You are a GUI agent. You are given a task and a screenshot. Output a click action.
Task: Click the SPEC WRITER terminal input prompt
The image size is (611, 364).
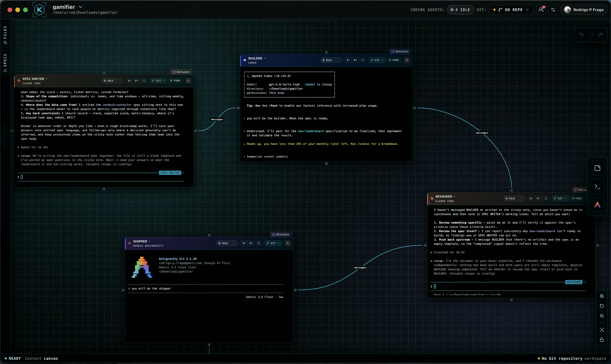(100, 177)
